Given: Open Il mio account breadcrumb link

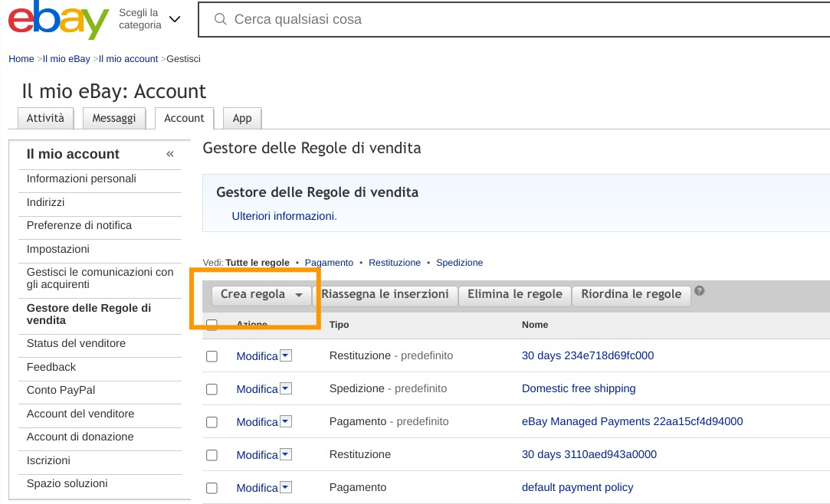Looking at the screenshot, I should click(x=128, y=59).
